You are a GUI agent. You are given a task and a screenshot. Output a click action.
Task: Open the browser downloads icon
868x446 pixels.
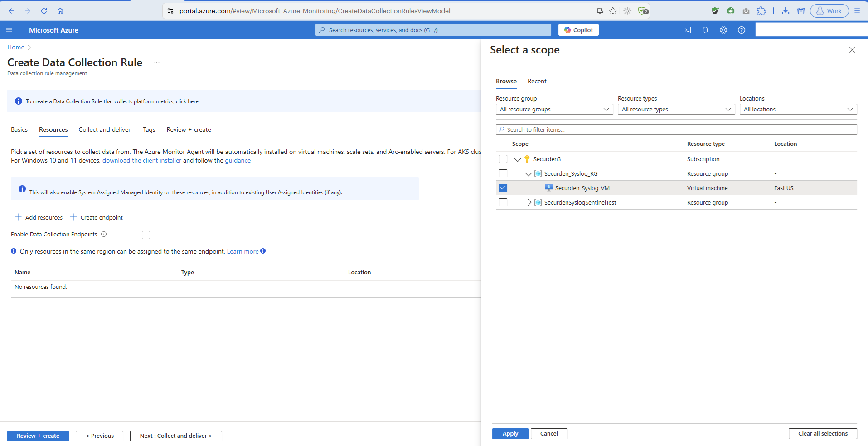[x=786, y=11]
